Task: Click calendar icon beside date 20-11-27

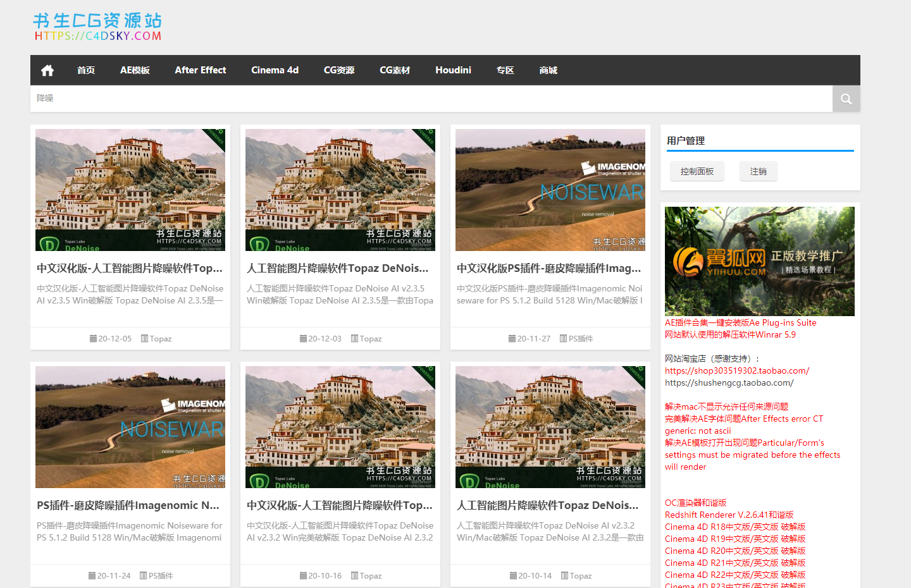Action: 512,339
